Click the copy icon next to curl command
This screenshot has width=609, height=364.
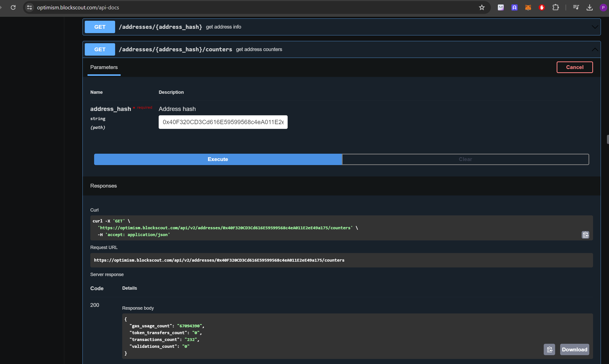click(585, 234)
